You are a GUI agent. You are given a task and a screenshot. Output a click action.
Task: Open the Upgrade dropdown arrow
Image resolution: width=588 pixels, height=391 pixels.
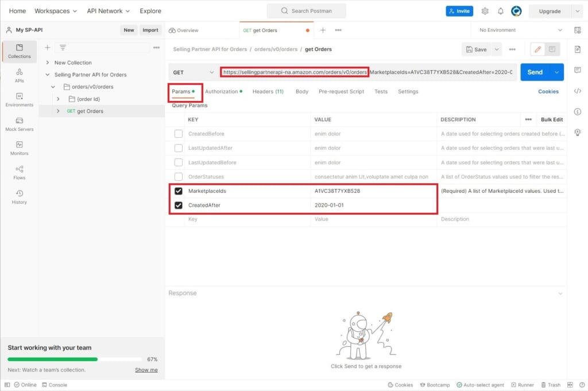pyautogui.click(x=577, y=11)
